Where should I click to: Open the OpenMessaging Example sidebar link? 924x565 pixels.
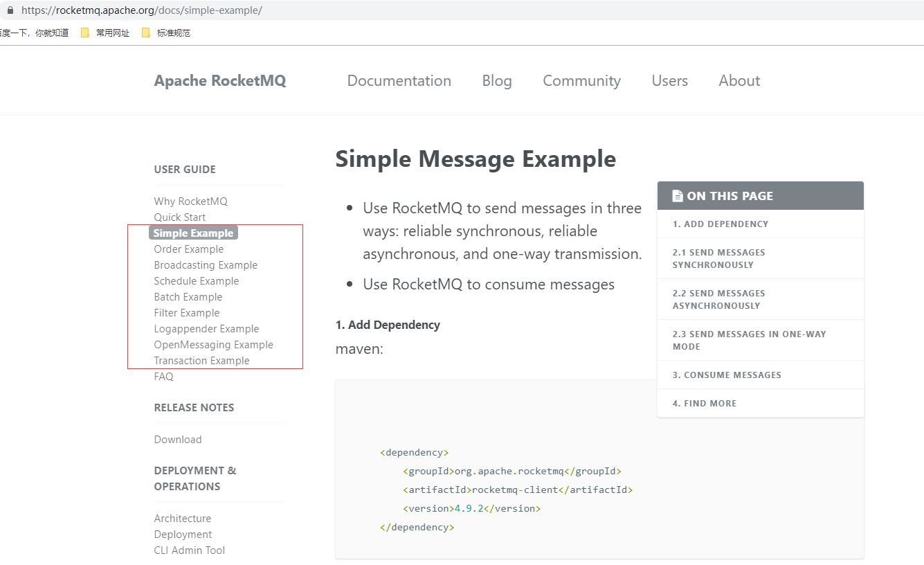214,345
